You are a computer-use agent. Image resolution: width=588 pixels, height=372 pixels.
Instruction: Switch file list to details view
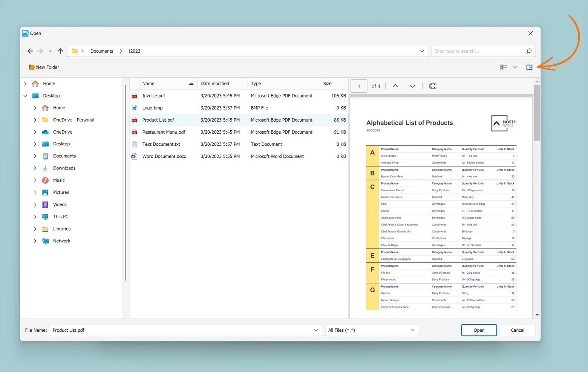coord(504,67)
